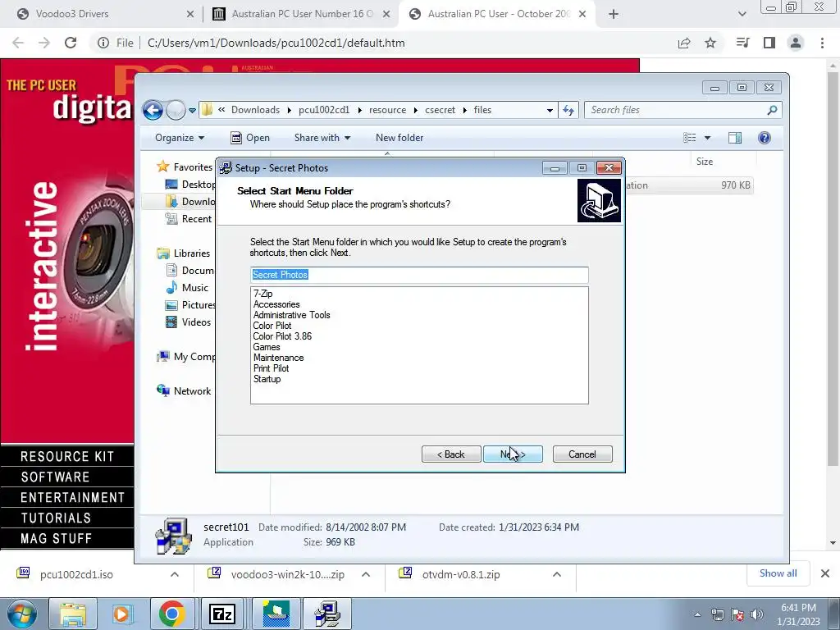Open the Organize menu in Explorer

(x=180, y=138)
